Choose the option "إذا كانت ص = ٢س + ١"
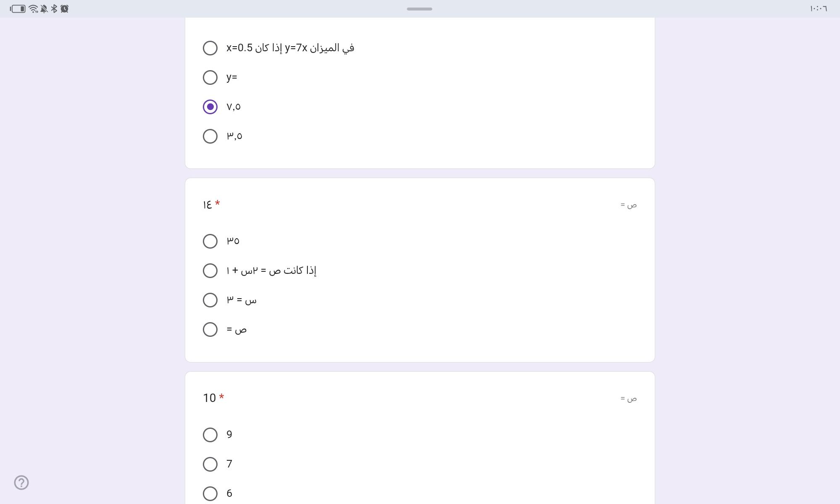 [x=210, y=270]
